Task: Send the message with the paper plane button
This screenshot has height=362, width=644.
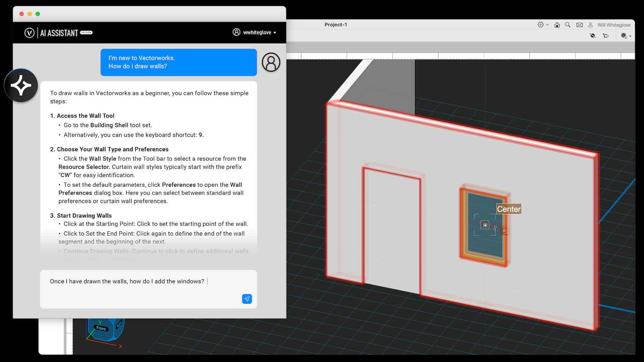Action: pyautogui.click(x=247, y=299)
